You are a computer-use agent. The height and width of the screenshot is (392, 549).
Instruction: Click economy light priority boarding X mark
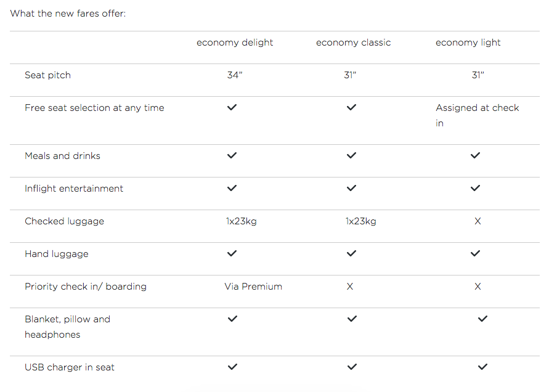478,286
